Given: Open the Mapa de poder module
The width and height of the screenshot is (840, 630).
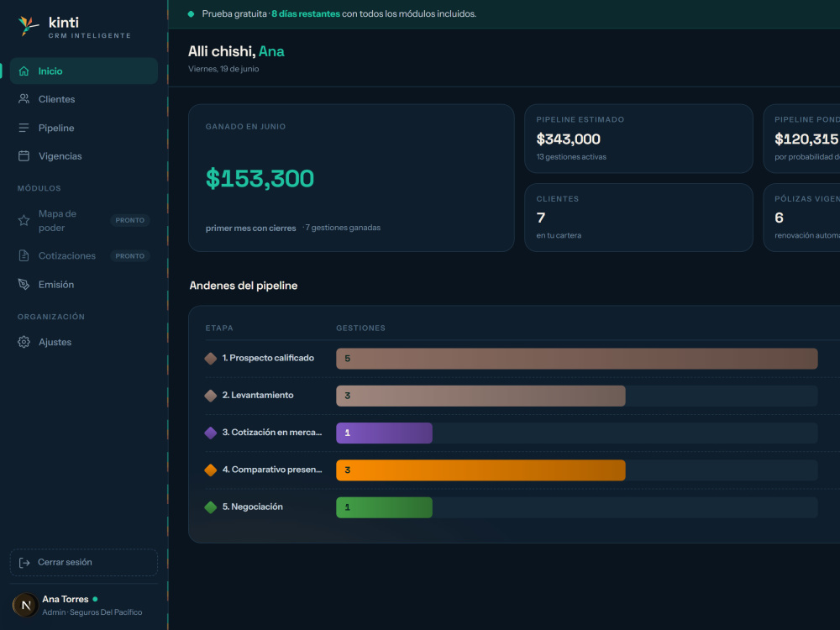Looking at the screenshot, I should (x=83, y=221).
